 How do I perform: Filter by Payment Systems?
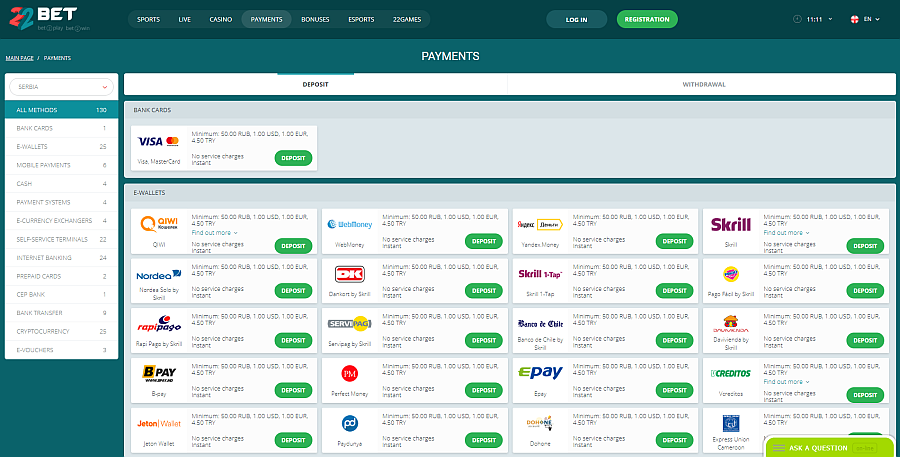coord(61,202)
